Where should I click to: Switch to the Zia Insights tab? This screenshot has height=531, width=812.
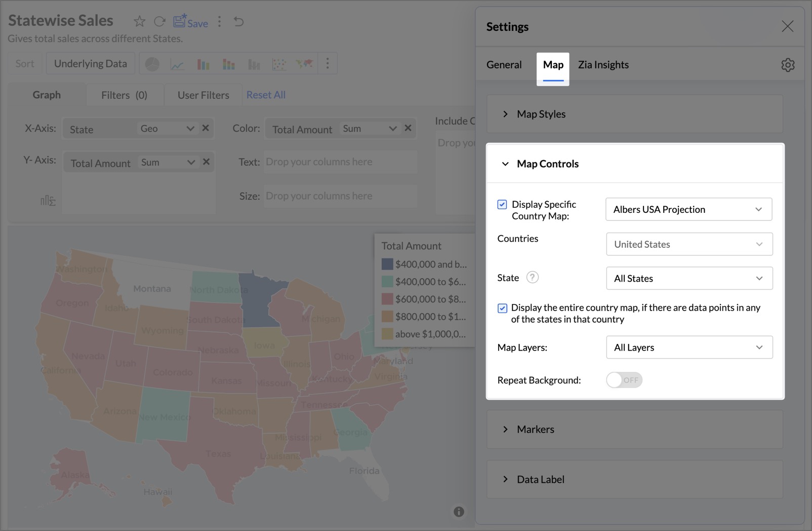point(603,65)
